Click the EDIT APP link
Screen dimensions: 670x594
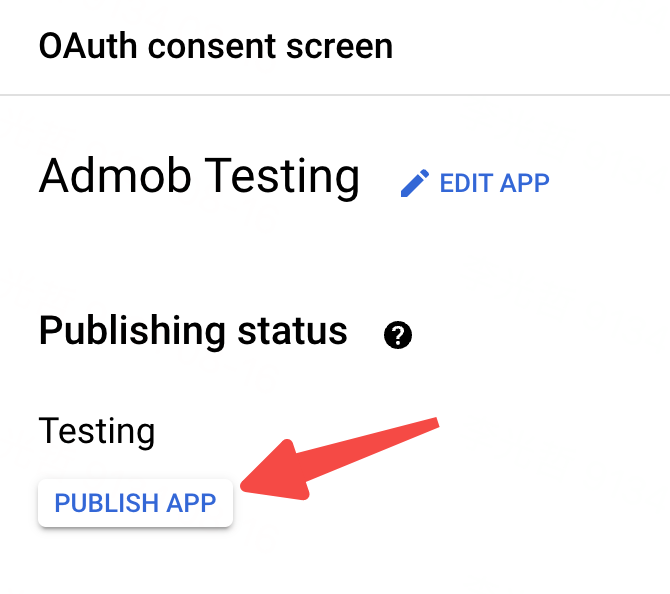tap(494, 183)
